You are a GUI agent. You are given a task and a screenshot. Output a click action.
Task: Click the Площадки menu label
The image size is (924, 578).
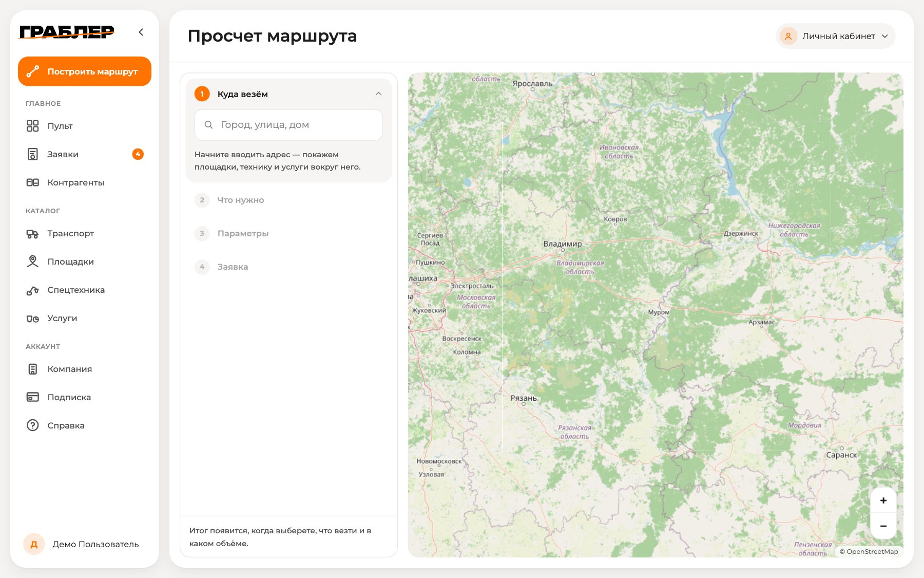click(71, 262)
